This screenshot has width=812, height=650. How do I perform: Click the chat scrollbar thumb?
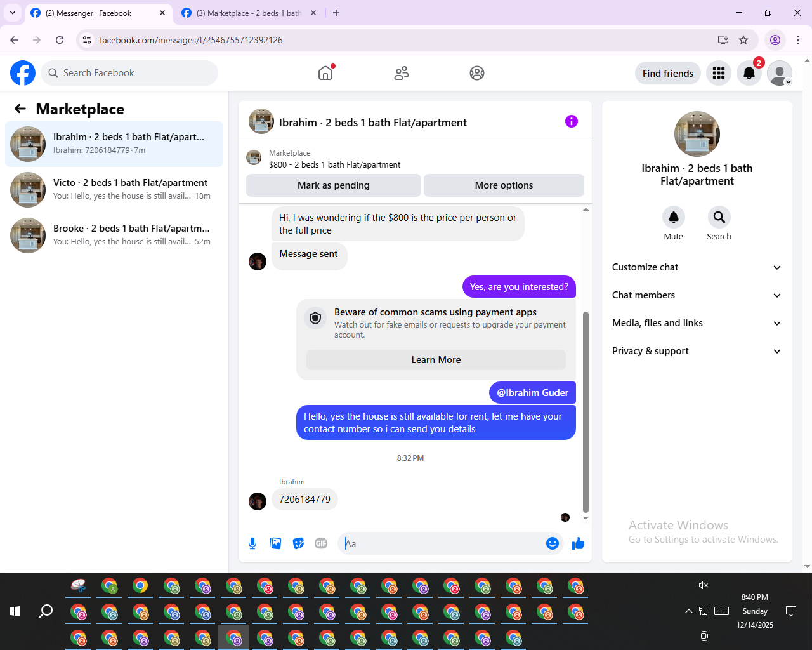click(586, 411)
